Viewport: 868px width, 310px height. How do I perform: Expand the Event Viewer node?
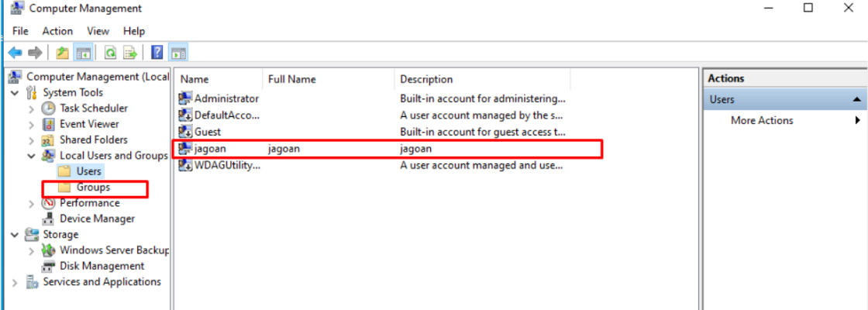coord(32,124)
